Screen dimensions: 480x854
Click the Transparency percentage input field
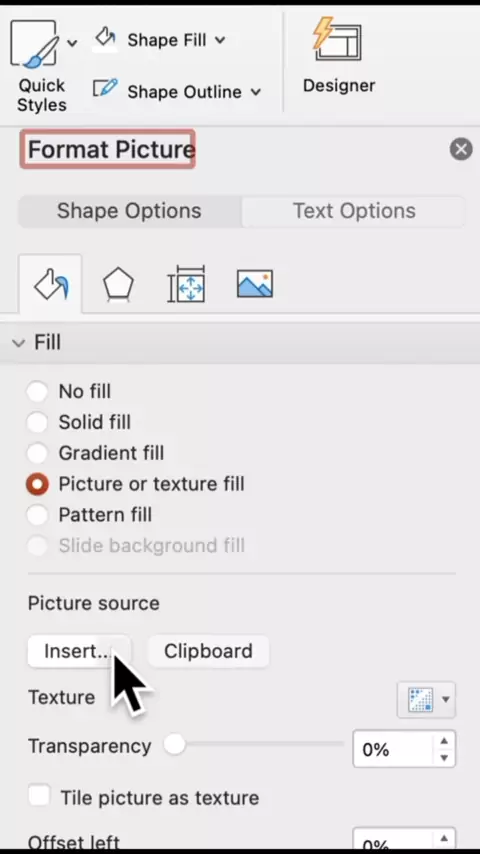393,749
